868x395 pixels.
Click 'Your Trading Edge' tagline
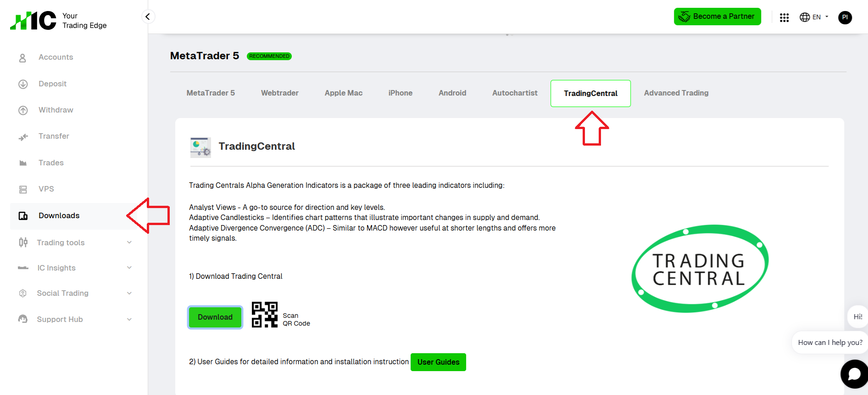84,21
